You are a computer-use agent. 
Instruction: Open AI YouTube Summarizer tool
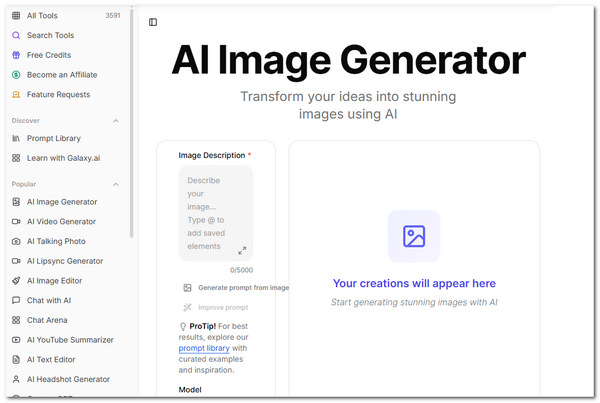tap(70, 340)
